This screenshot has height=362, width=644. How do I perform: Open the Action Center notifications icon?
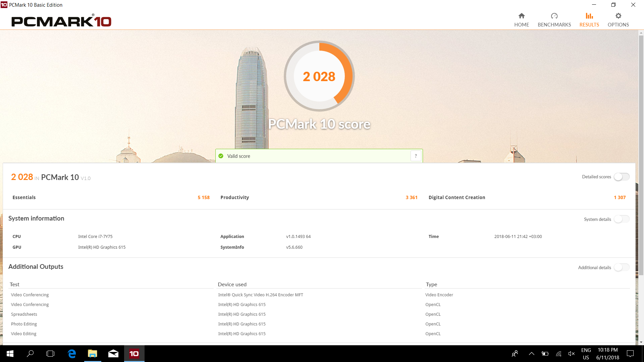click(630, 354)
